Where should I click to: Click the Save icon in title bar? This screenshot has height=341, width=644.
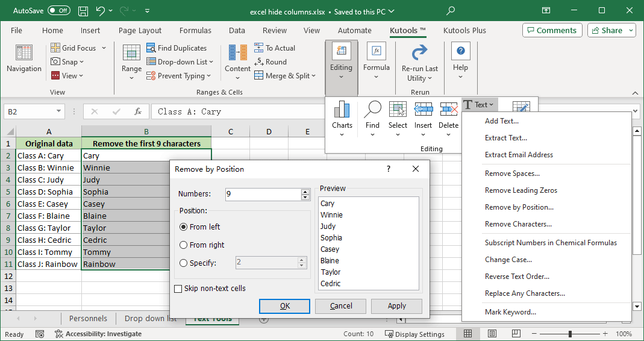click(83, 11)
